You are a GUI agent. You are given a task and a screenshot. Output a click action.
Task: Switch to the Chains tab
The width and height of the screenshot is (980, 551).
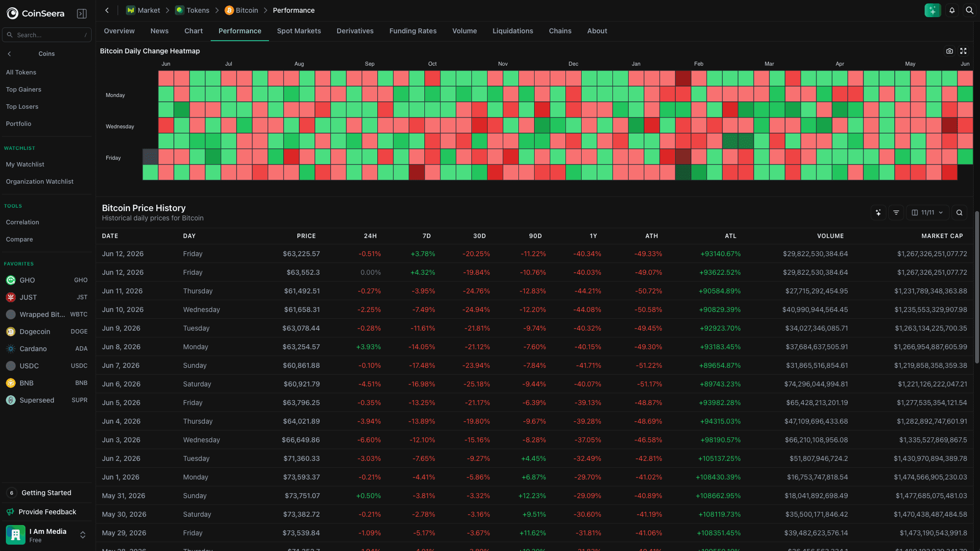[560, 31]
